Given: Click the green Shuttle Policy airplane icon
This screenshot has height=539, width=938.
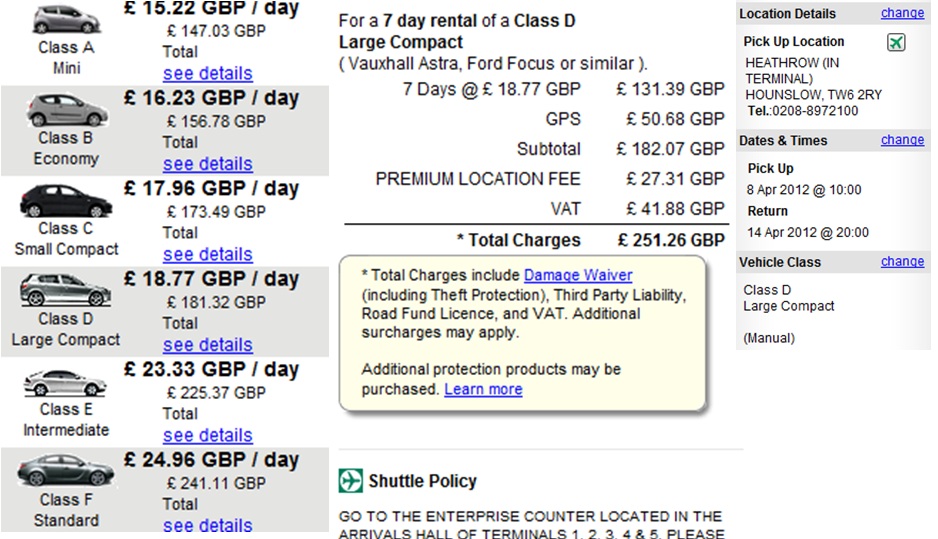Looking at the screenshot, I should coord(351,481).
